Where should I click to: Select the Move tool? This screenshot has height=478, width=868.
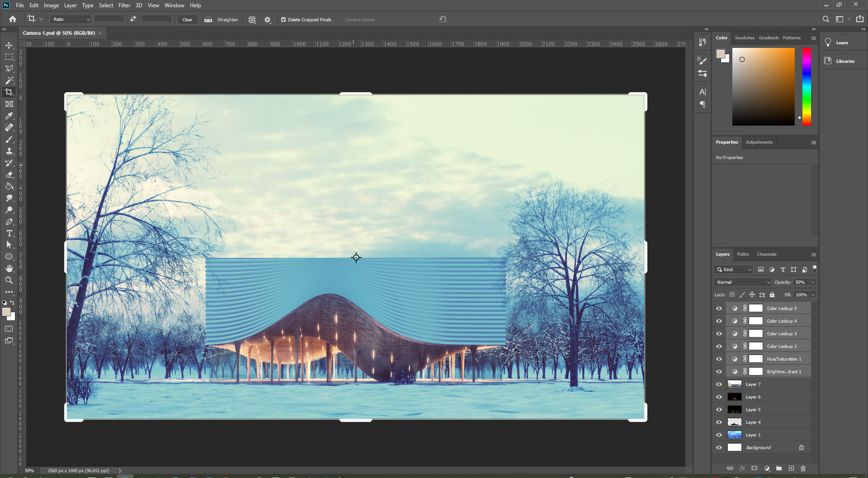click(9, 45)
